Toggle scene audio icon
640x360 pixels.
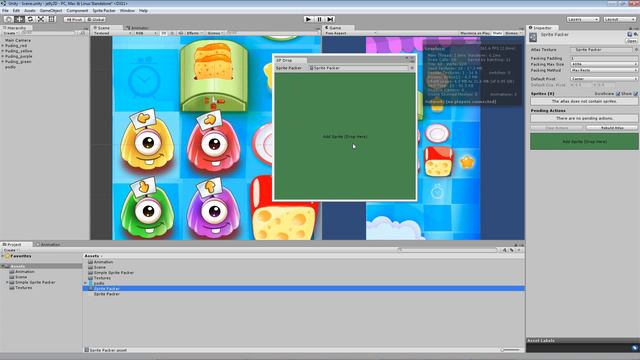pos(181,33)
